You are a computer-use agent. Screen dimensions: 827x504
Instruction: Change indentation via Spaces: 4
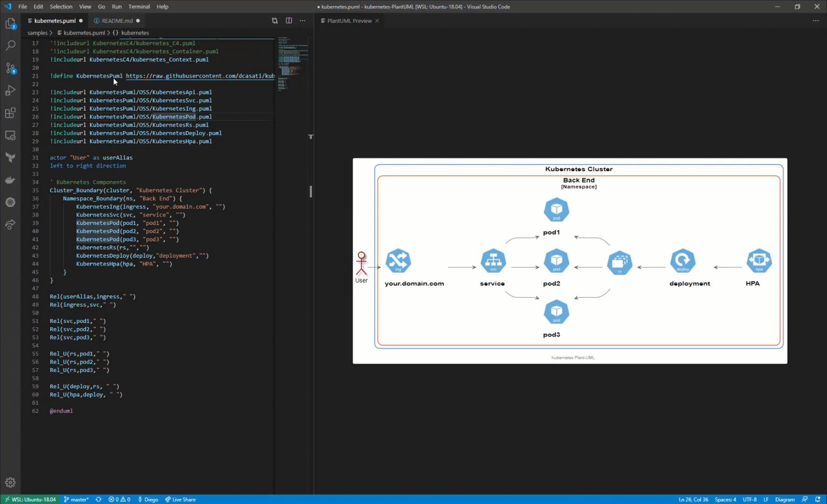point(725,499)
